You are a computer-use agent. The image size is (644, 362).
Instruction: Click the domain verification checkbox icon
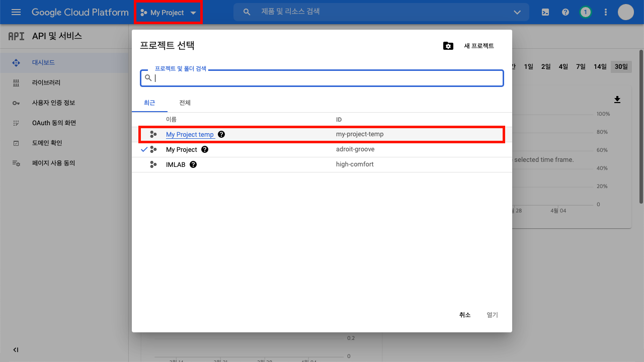pyautogui.click(x=16, y=143)
